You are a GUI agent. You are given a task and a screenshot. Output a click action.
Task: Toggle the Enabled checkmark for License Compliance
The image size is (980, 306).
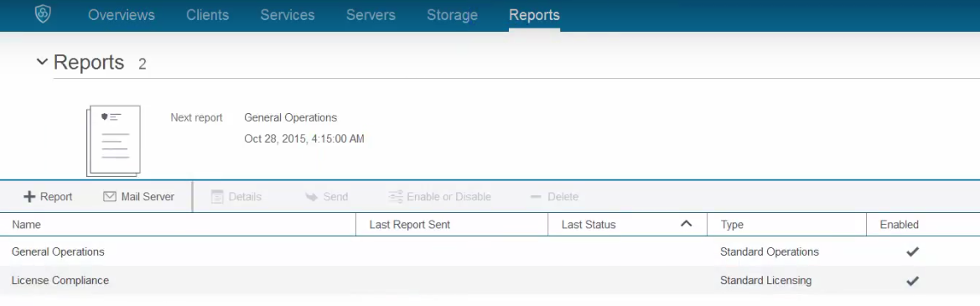point(912,280)
